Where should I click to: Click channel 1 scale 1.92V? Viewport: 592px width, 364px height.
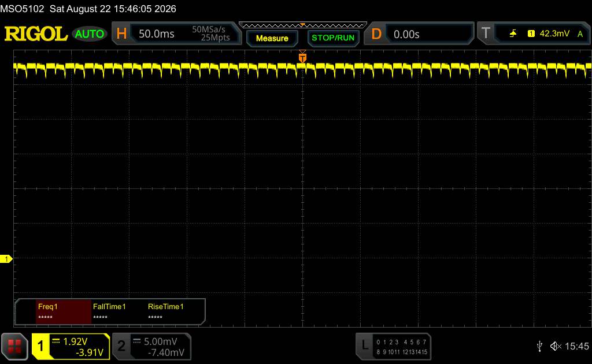[75, 341]
